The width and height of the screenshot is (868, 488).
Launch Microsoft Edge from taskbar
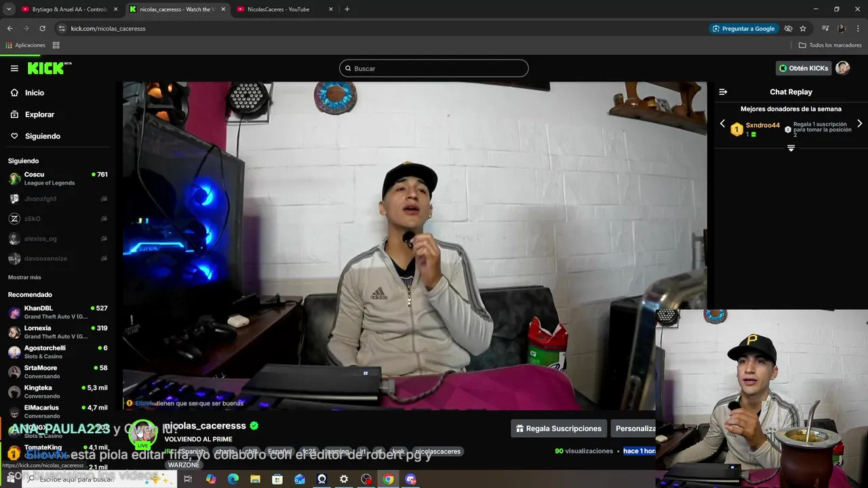coord(233,479)
